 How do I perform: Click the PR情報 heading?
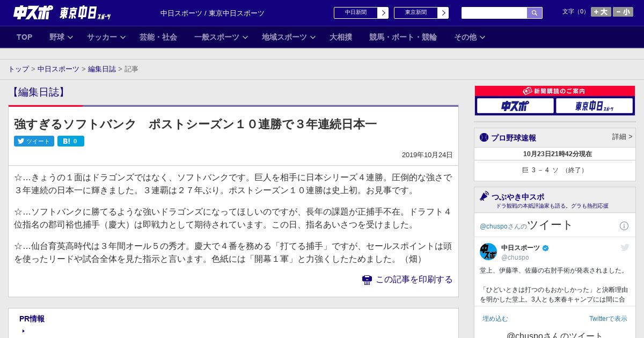[x=32, y=319]
